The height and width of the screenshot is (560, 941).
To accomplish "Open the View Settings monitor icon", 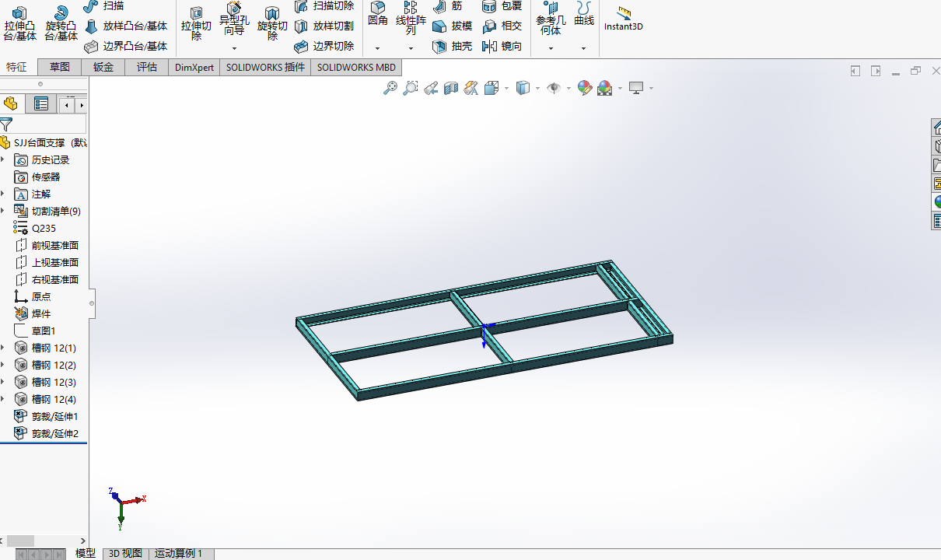I will click(x=637, y=89).
